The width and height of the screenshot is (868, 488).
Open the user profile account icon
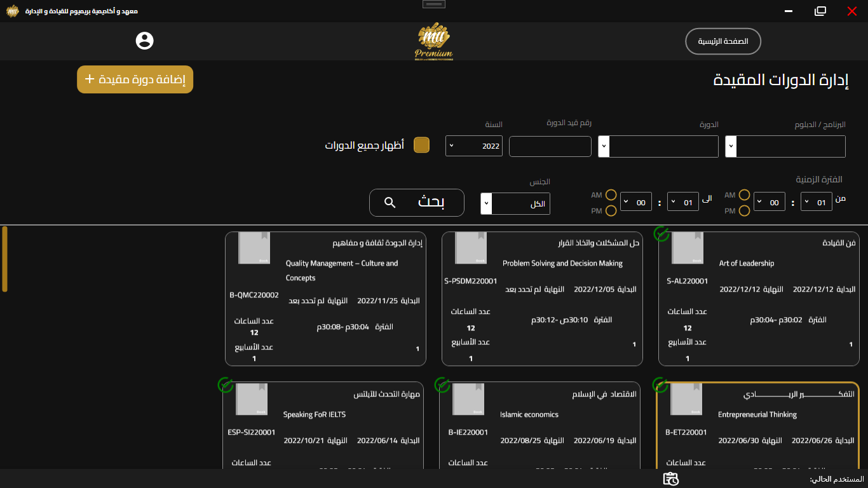(145, 41)
